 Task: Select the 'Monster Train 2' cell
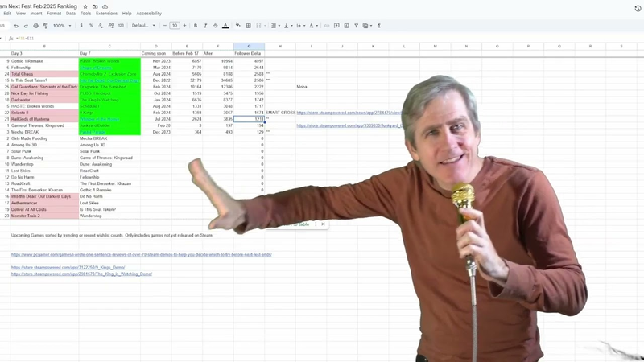44,216
